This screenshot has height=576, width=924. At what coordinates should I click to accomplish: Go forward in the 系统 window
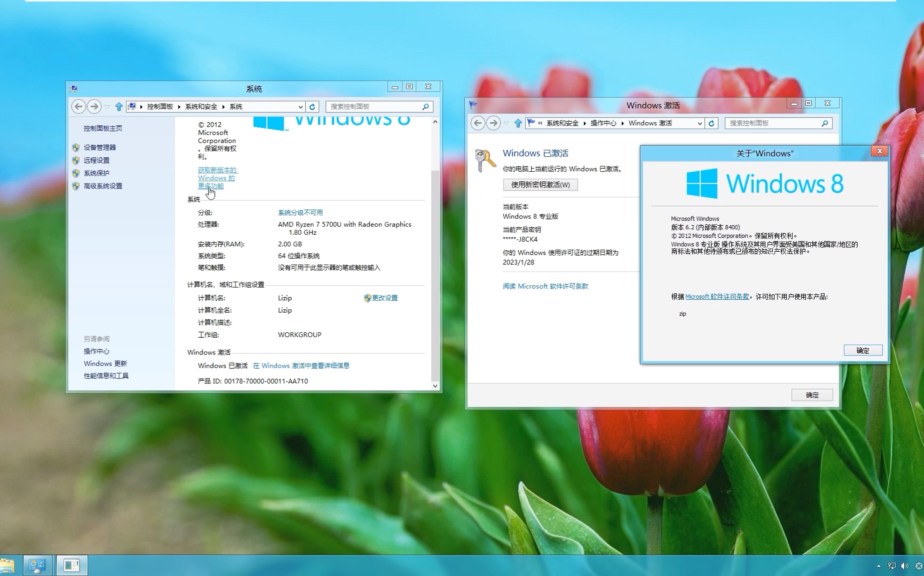click(x=94, y=106)
